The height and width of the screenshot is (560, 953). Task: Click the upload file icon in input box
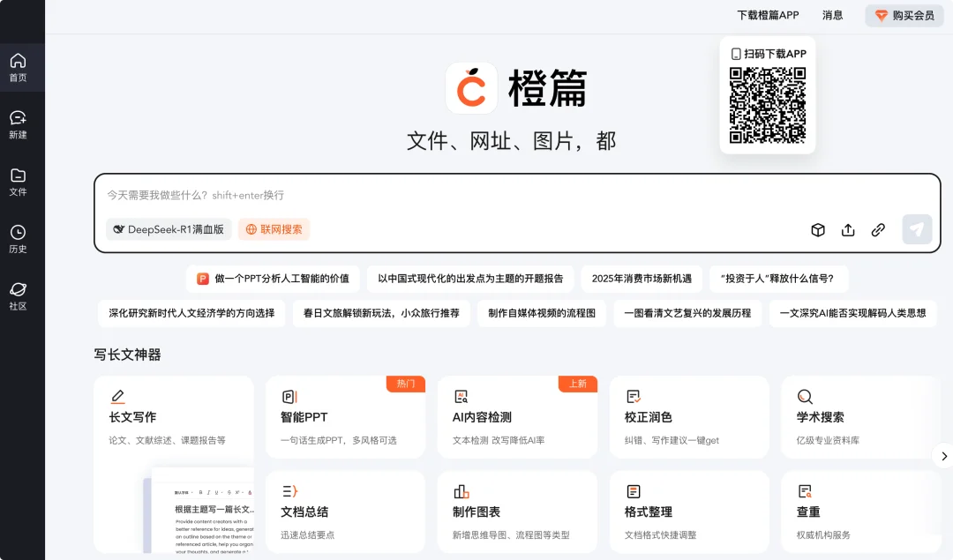(x=848, y=229)
